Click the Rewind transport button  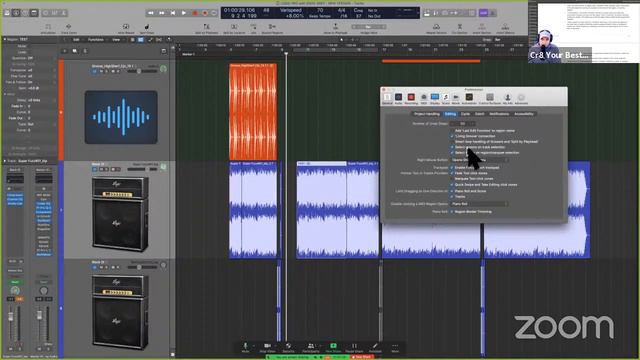pos(150,13)
